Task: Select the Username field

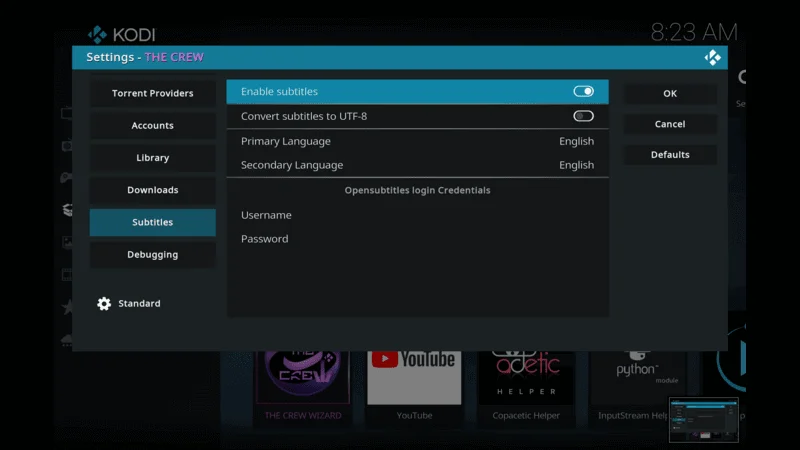Action: [417, 215]
